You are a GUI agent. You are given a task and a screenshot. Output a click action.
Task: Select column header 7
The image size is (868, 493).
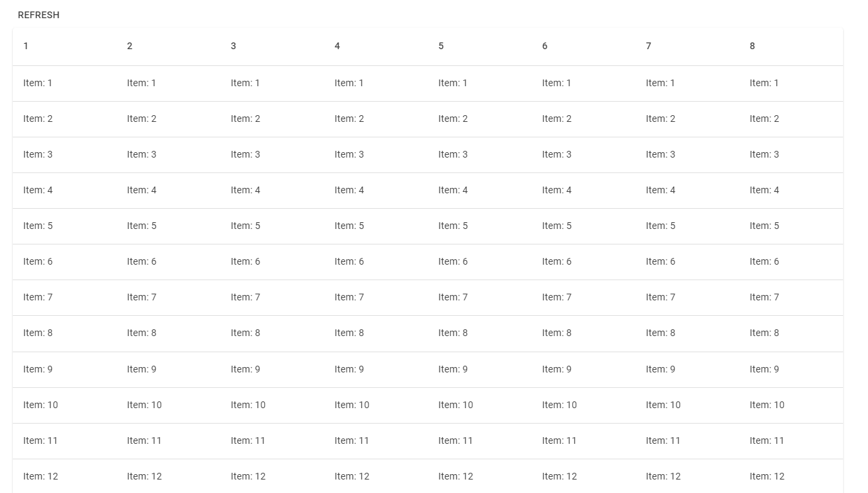tap(648, 46)
